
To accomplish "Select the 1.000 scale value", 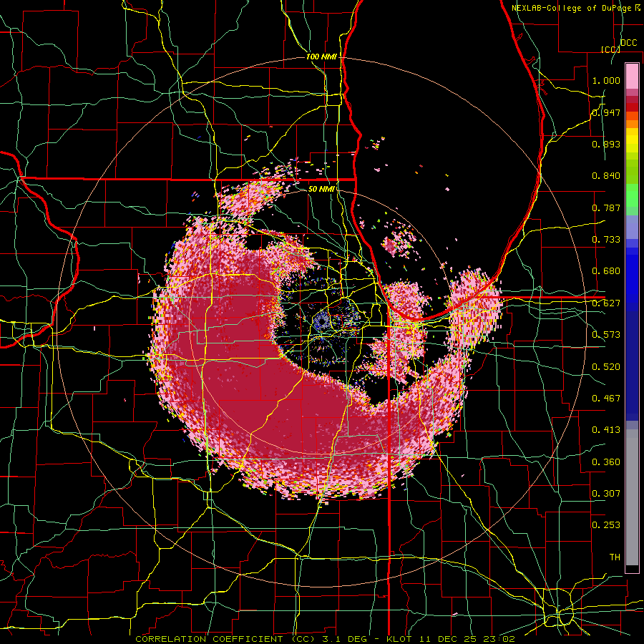I will click(606, 80).
